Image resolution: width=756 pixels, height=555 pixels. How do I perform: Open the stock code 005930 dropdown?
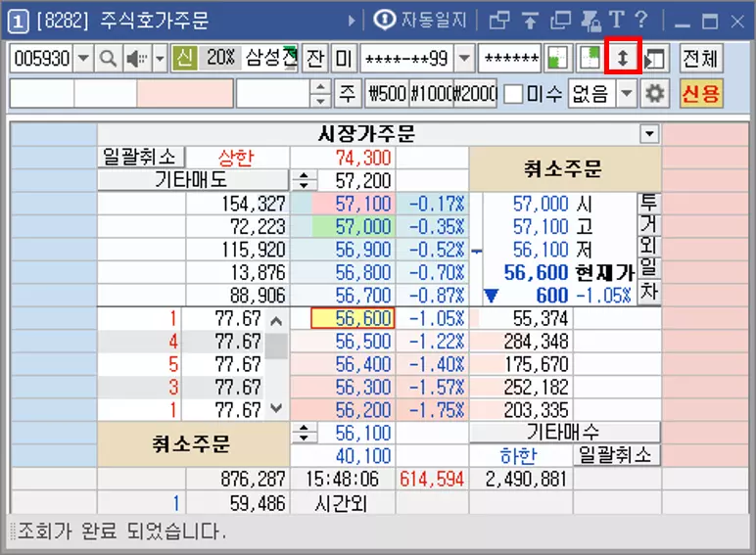tap(84, 59)
